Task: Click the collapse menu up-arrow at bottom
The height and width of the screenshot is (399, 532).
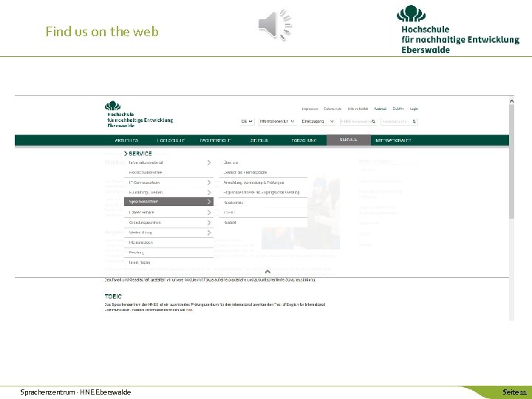Action: (267, 271)
